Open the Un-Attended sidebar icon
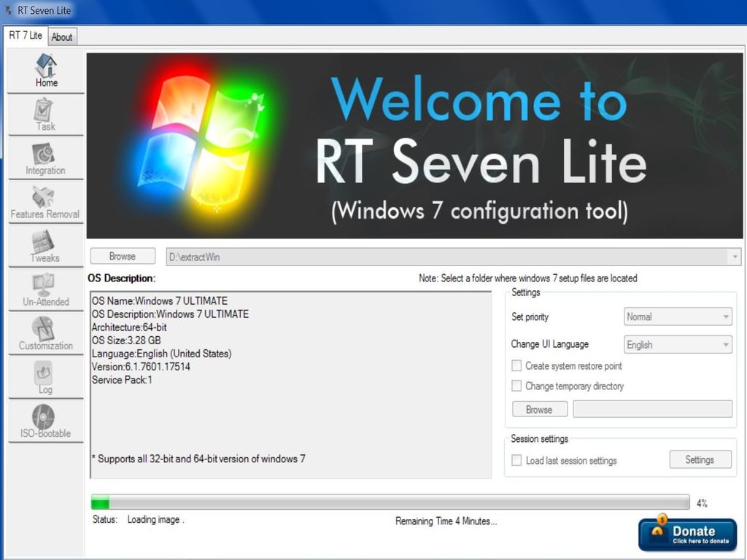 coord(43,284)
